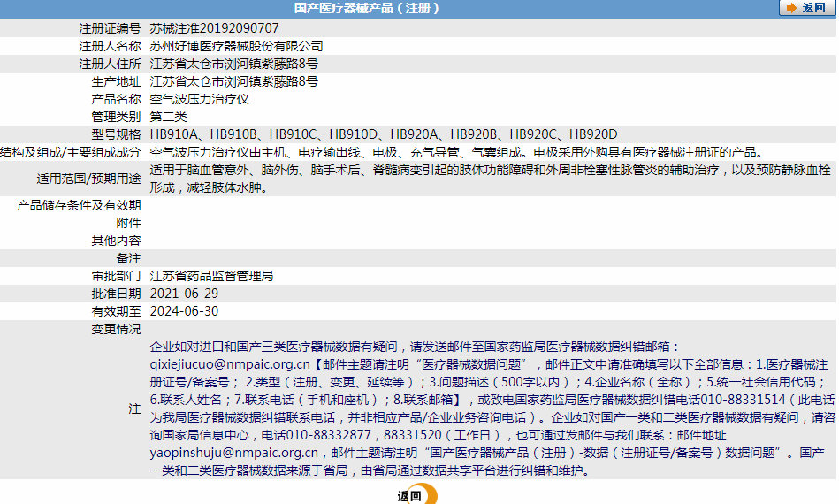Click the intended use description starting 适用于脑血管意外
The width and height of the screenshot is (839, 504).
coord(490,179)
